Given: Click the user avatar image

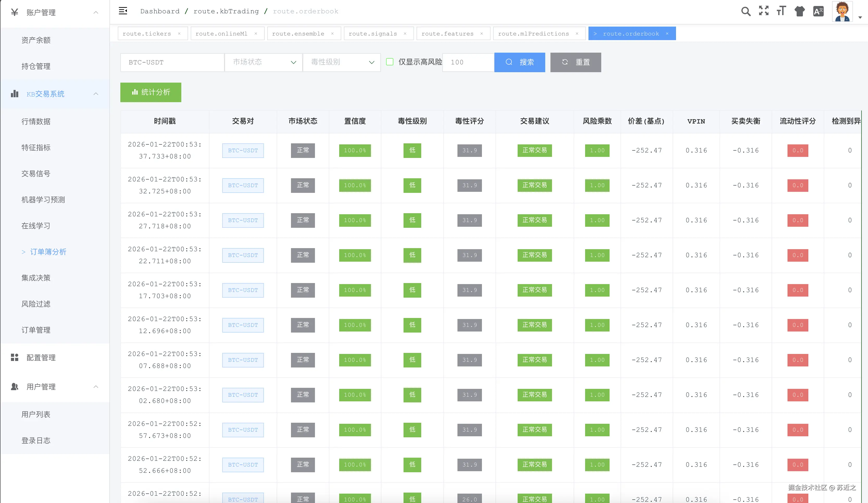Looking at the screenshot, I should [x=842, y=11].
